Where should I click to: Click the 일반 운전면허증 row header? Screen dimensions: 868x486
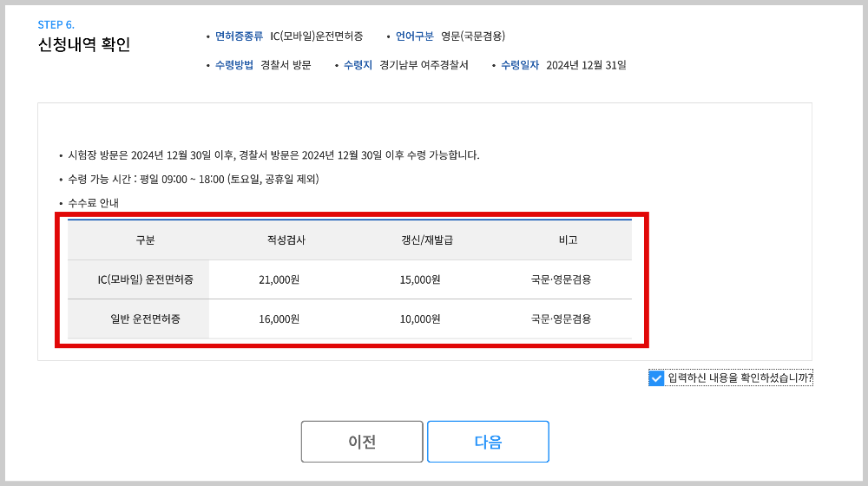(145, 319)
